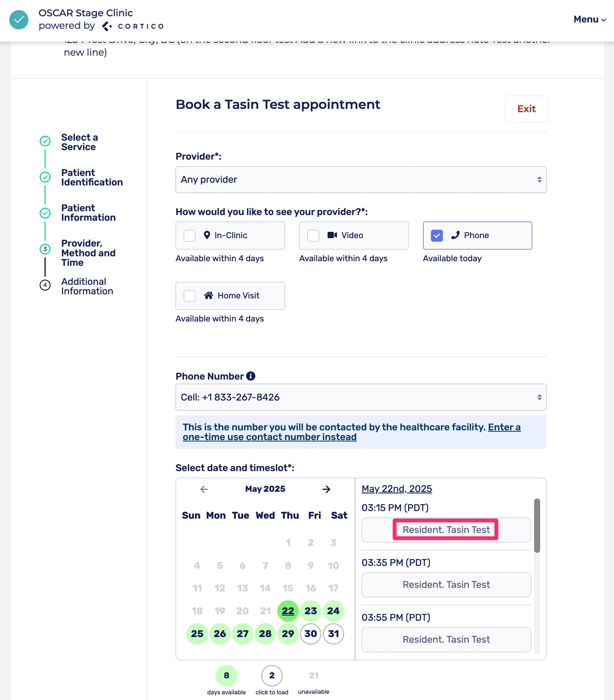Uncheck the Phone visit checkbox
Image resolution: width=614 pixels, height=700 pixels.
click(437, 236)
